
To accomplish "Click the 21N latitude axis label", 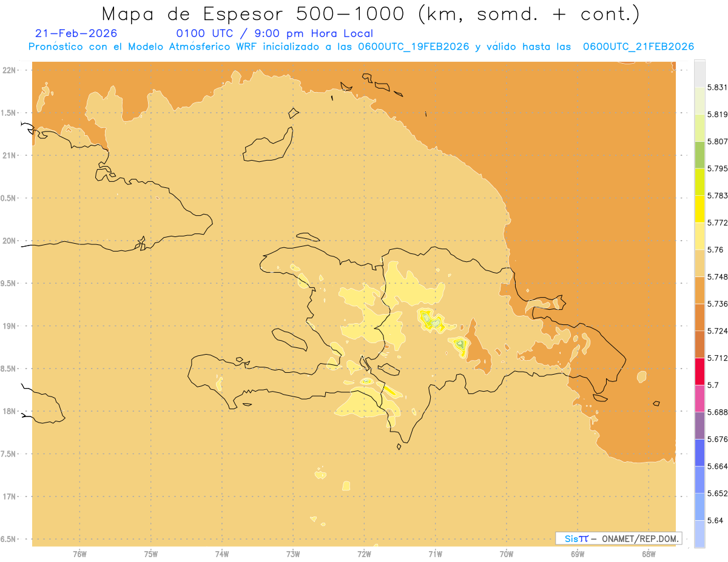I will (x=10, y=155).
